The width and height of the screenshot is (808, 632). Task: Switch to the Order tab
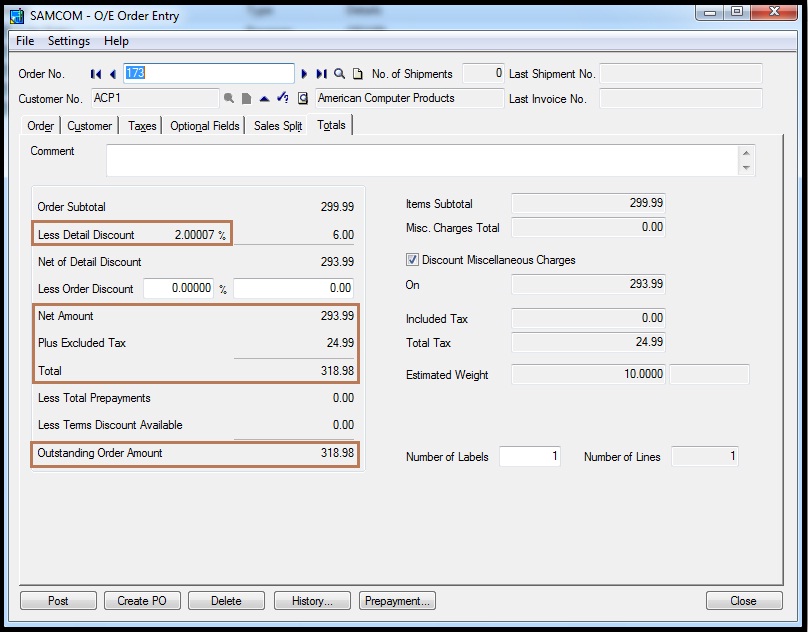coord(41,126)
